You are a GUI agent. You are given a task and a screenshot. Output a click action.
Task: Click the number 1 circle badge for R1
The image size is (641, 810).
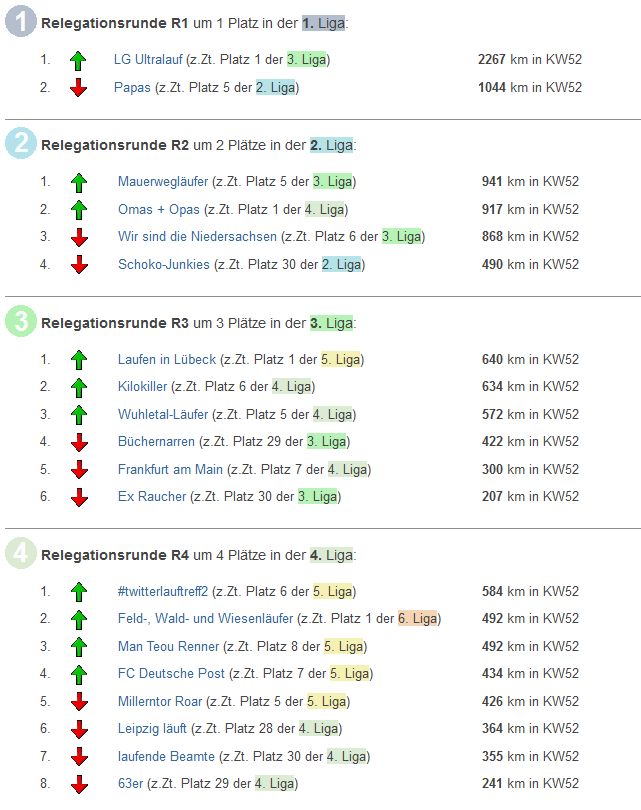[21, 21]
